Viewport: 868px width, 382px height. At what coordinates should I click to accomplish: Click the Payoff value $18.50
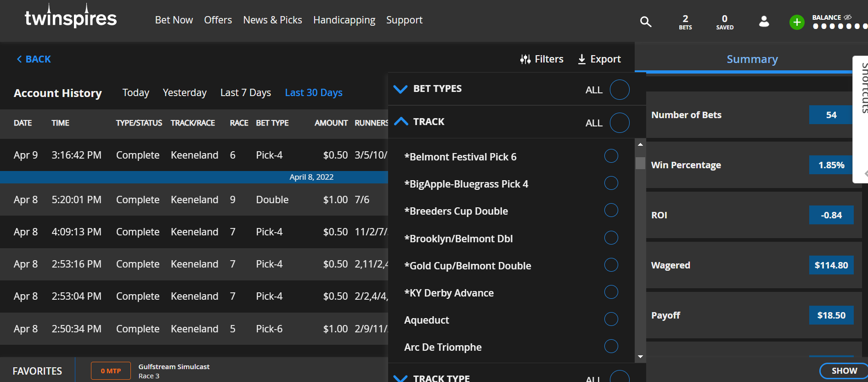[831, 315]
